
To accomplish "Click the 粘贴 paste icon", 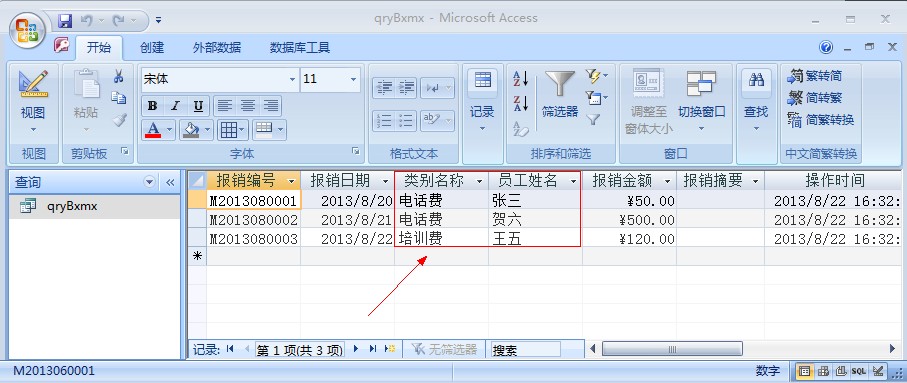I will point(86,84).
